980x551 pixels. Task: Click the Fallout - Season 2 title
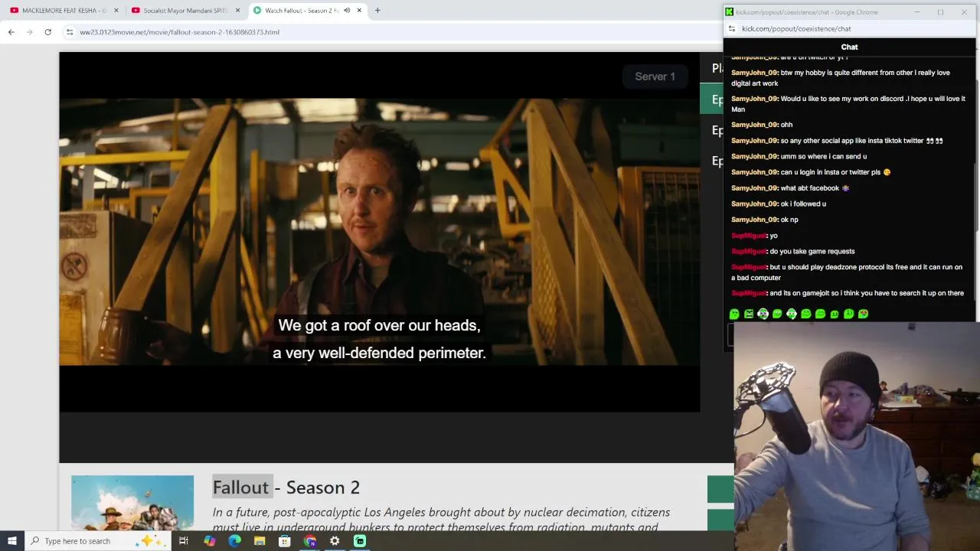point(286,487)
